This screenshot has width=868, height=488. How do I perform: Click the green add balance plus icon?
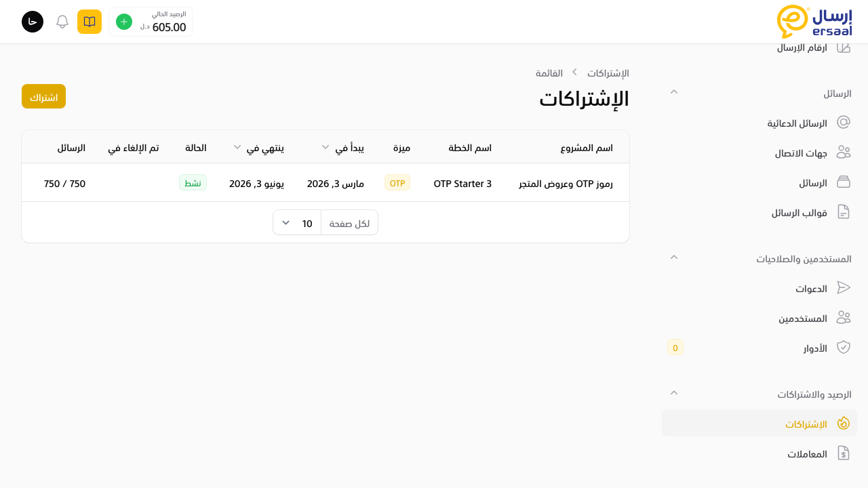[x=123, y=22]
